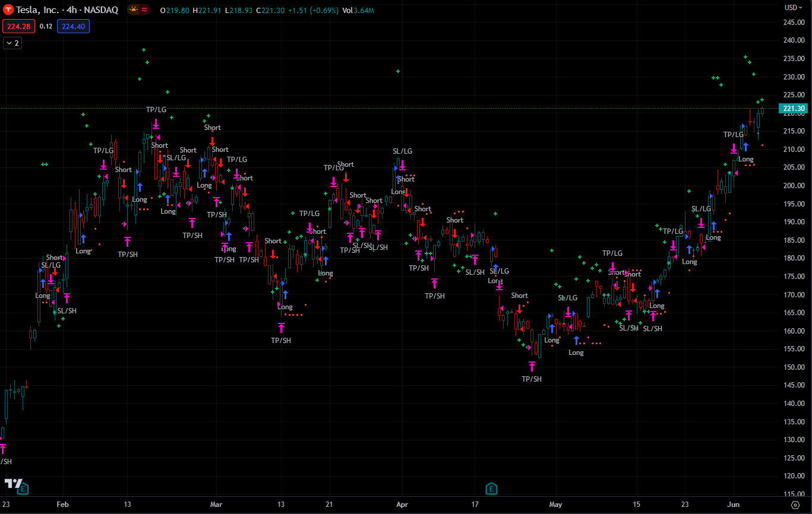Select the SL/LG label above the early-April peak
Viewport: 812px width, 514px height.
pyautogui.click(x=402, y=151)
